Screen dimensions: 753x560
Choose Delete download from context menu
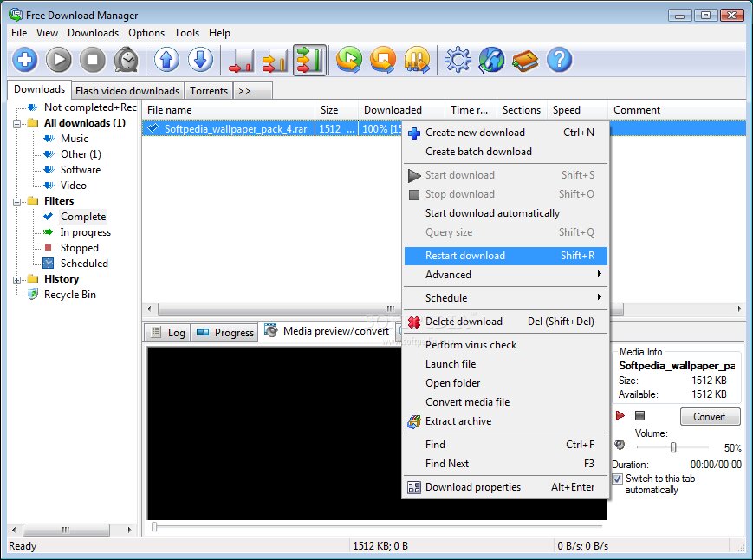click(506, 322)
